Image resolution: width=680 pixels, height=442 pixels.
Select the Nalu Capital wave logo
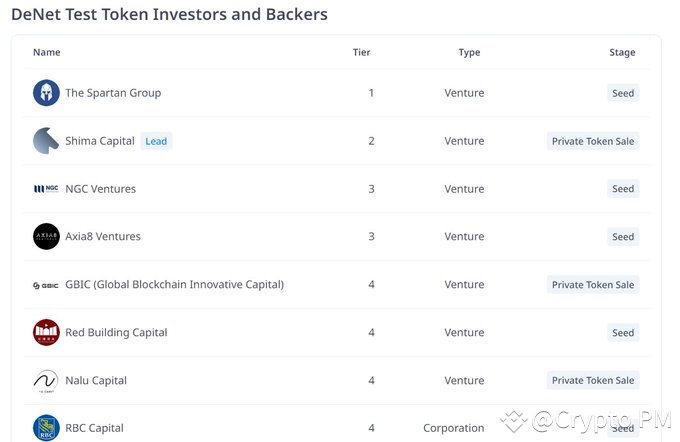(46, 381)
